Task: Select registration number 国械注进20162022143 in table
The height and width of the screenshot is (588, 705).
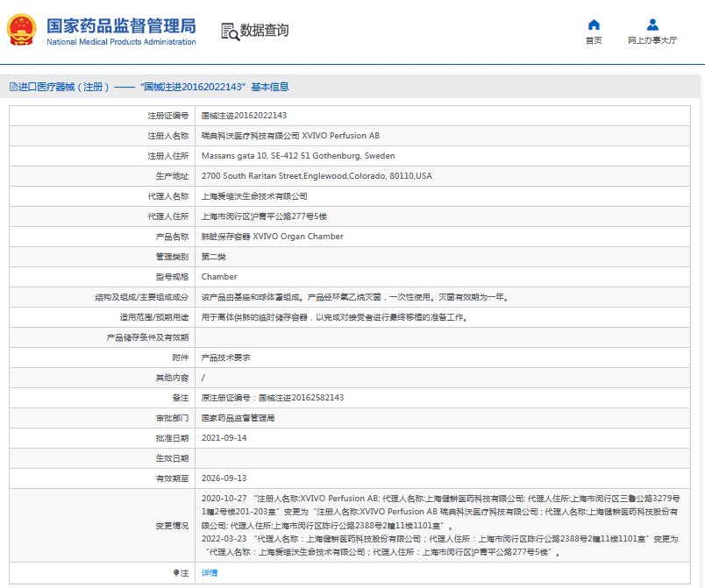Action: click(x=244, y=116)
